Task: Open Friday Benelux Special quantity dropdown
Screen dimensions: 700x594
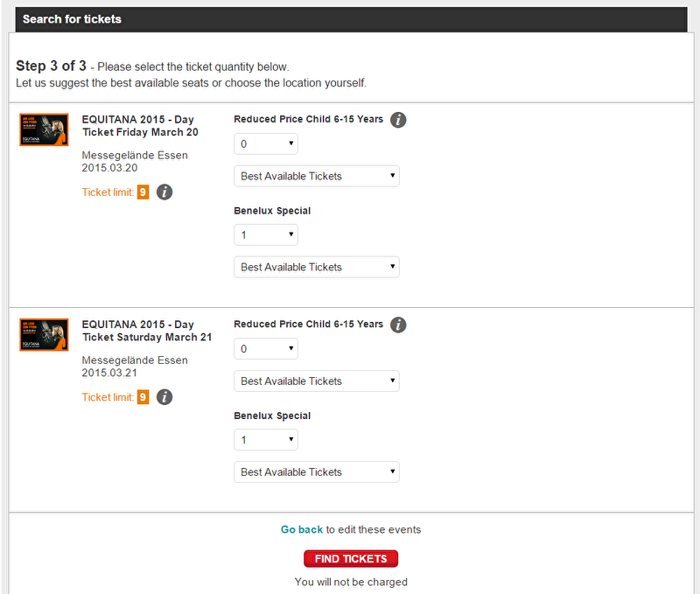Action: [x=266, y=234]
